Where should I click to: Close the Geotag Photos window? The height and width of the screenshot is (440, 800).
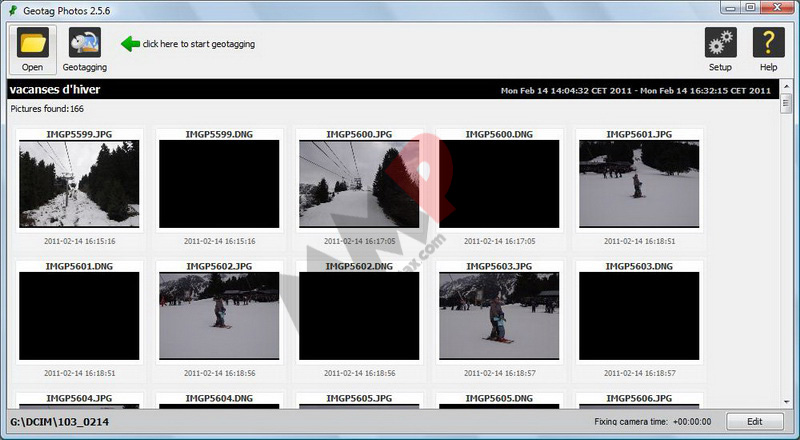click(x=777, y=7)
